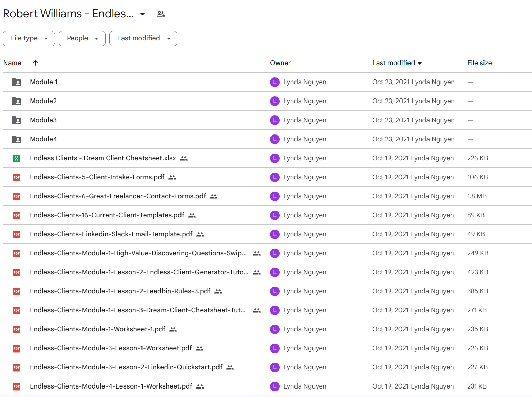532x397 pixels.
Task: Click the Excel icon for Dream Client Cheatsheet.xlsx
Action: coord(16,158)
